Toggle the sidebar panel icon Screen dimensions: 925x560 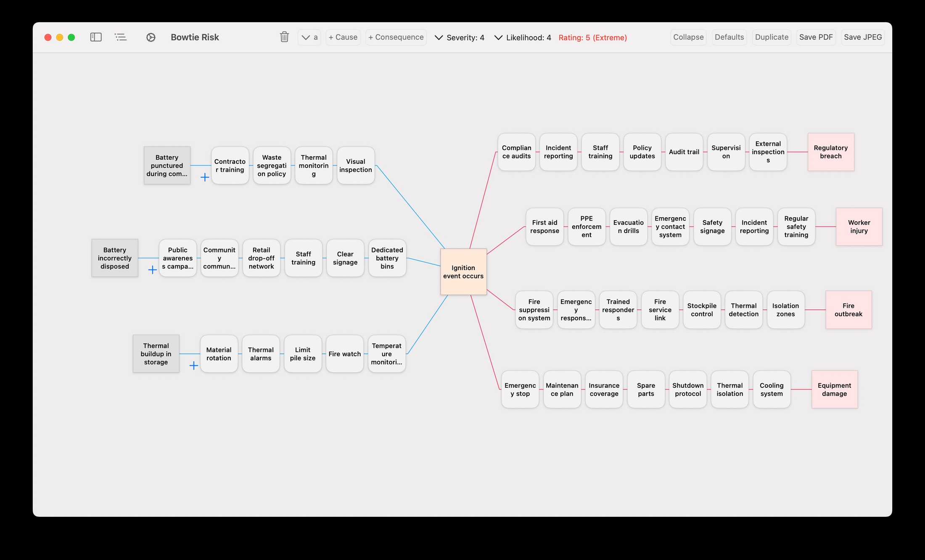click(x=96, y=37)
